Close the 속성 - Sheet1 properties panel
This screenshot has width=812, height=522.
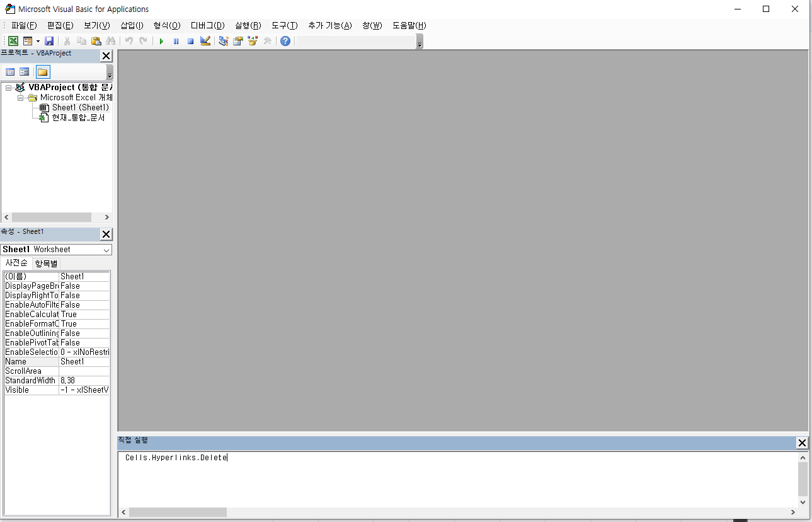[106, 235]
